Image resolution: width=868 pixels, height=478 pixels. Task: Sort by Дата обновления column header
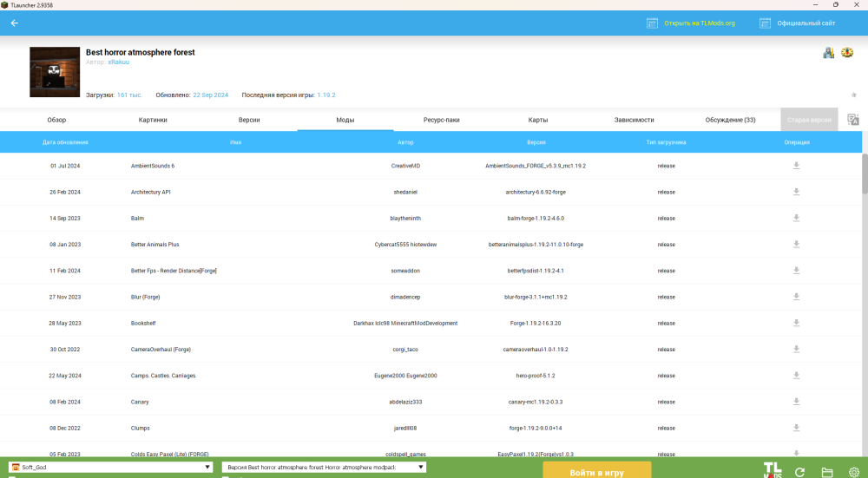click(x=65, y=142)
